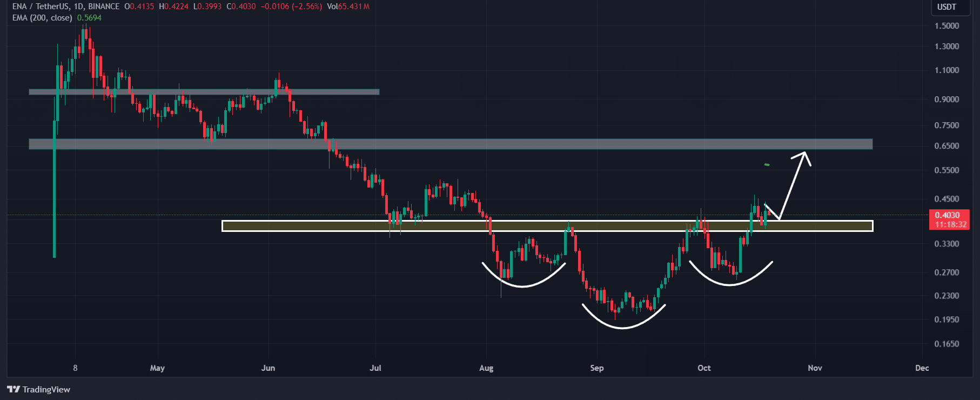Click the closing price C0.4030 value
Screen dimensions: 980x400
(x=241, y=6)
